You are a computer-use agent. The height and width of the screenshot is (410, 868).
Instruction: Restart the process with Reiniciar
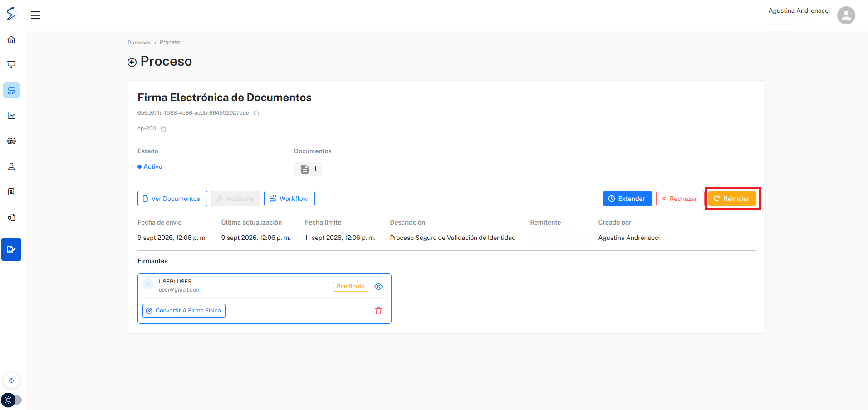[x=732, y=199]
